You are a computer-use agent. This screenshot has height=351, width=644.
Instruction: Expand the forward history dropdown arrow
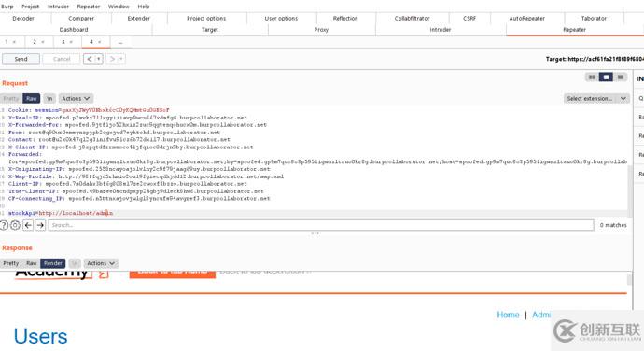[x=121, y=59]
